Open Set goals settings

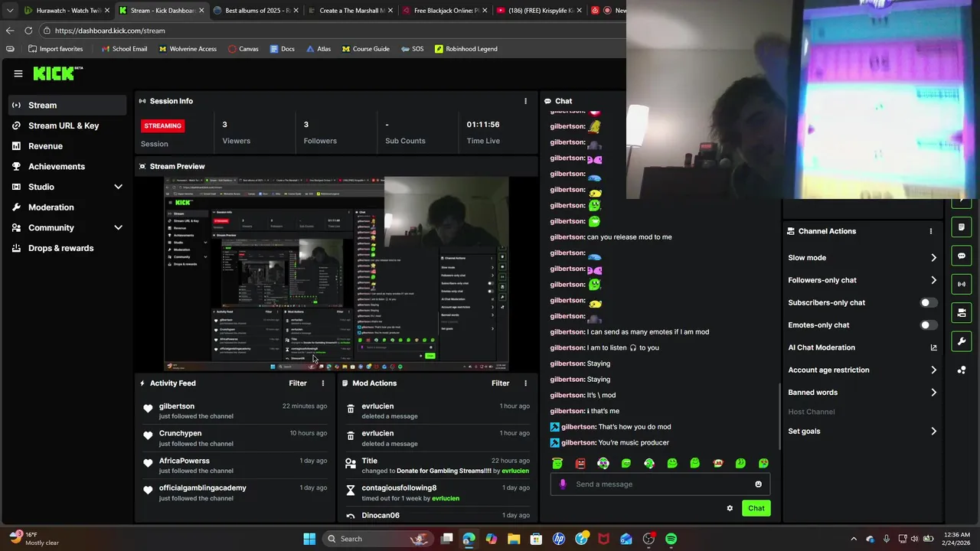[862, 431]
